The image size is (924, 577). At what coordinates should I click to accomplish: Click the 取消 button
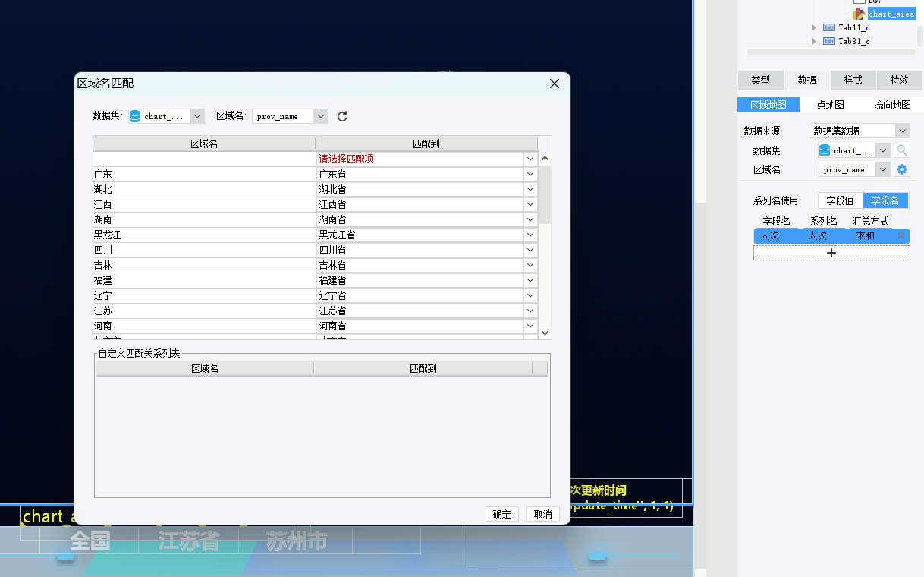(543, 514)
